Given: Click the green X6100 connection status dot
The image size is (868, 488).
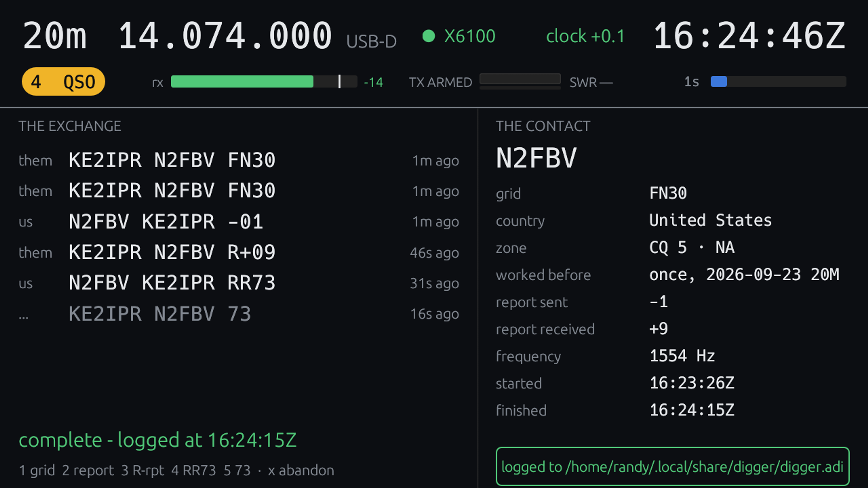Looking at the screenshot, I should (429, 36).
